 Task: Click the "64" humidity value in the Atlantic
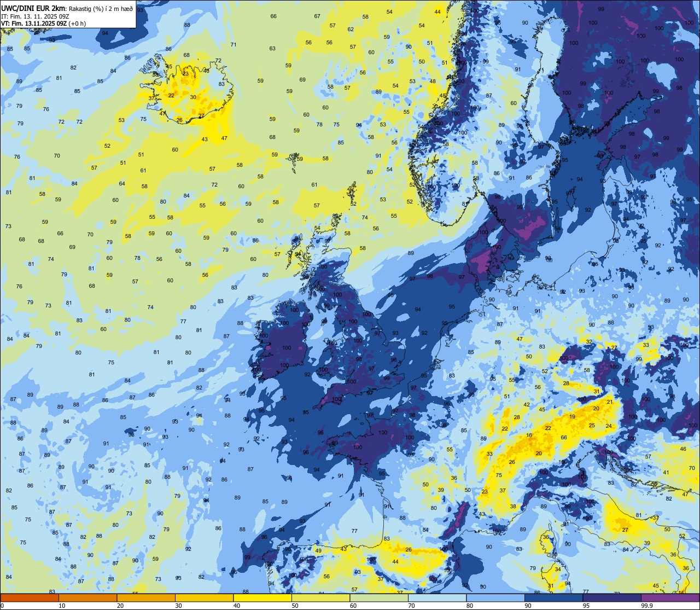tap(122, 184)
